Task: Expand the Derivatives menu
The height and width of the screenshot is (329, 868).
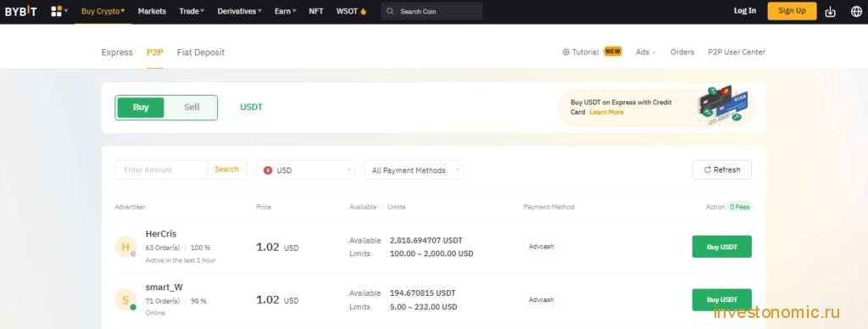Action: (x=240, y=11)
